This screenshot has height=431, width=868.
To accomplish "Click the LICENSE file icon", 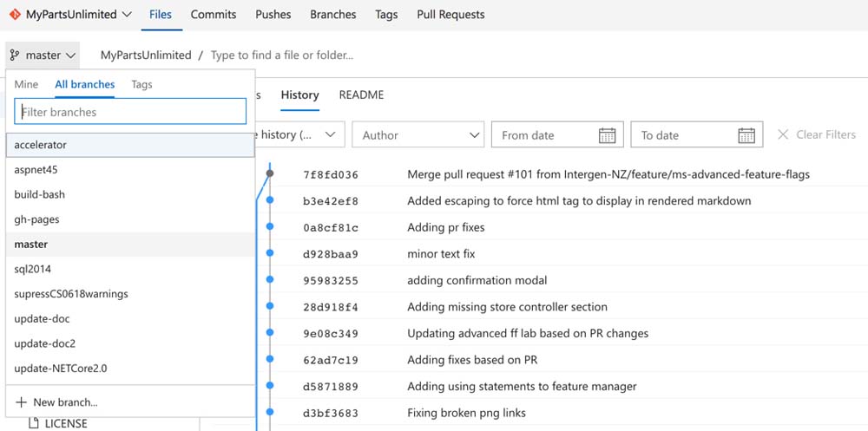I will (x=35, y=423).
